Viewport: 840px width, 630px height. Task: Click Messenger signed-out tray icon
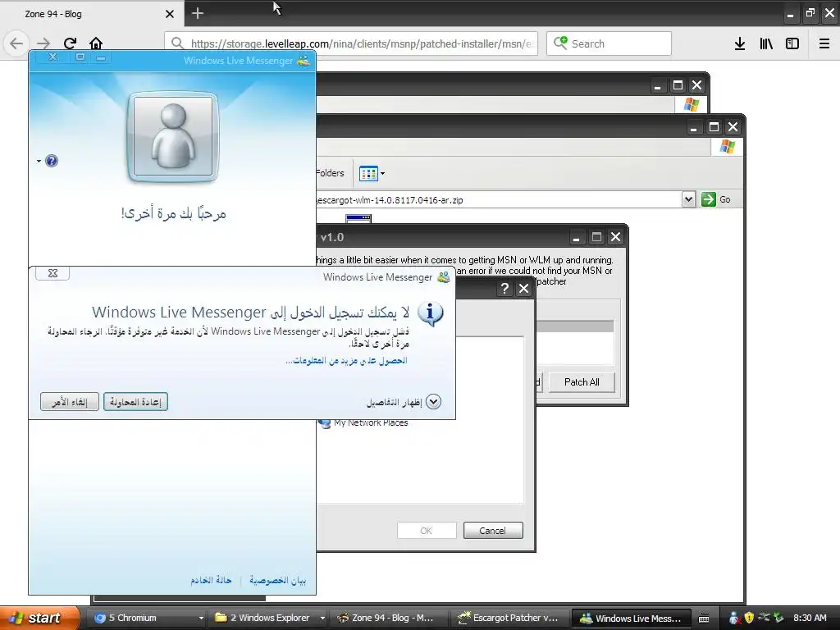click(734, 618)
